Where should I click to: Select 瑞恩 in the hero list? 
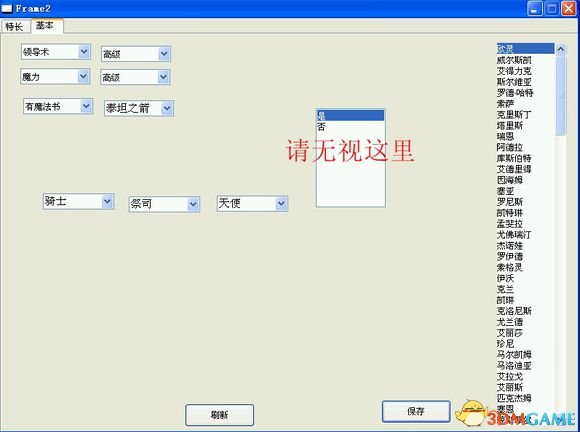[525, 136]
